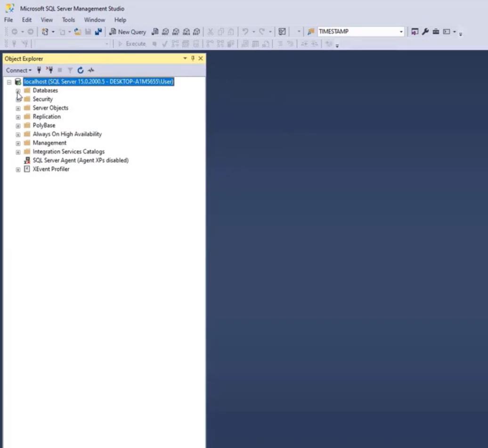This screenshot has height=448, width=488.
Task: Expand Always On High Availability node
Action: coord(18,134)
